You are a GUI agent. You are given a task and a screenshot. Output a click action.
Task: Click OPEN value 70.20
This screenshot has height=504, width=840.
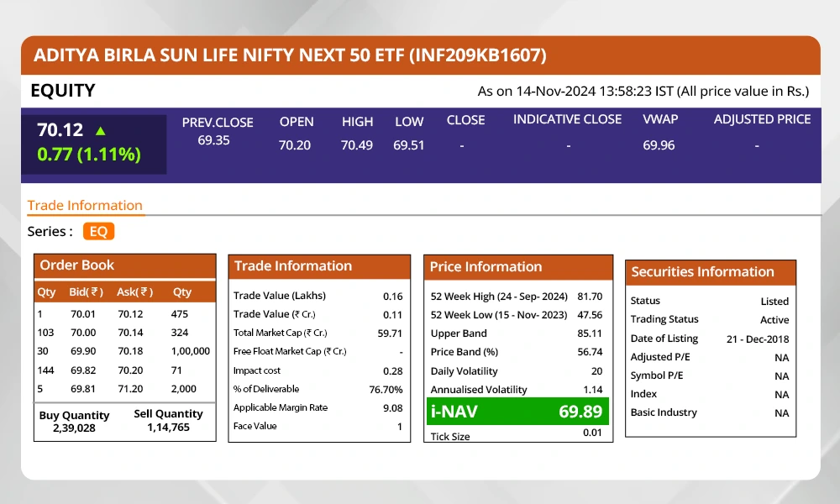295,145
